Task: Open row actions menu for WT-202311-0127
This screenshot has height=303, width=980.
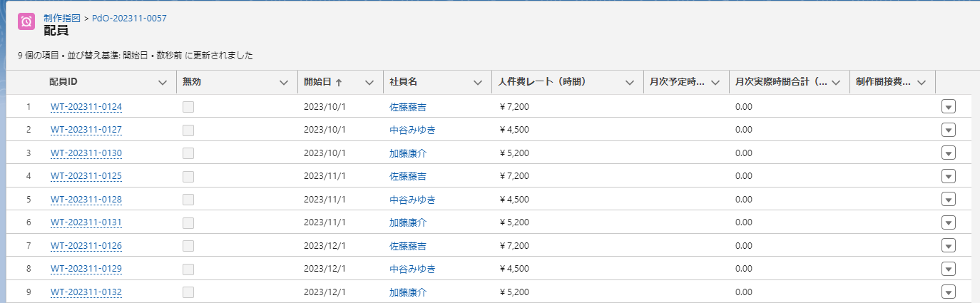Action: click(x=948, y=130)
